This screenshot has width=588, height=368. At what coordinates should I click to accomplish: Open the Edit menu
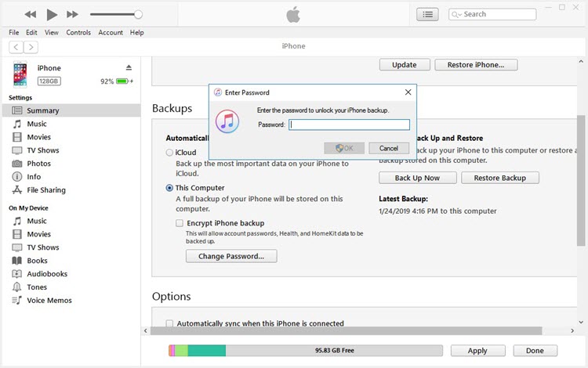point(31,33)
